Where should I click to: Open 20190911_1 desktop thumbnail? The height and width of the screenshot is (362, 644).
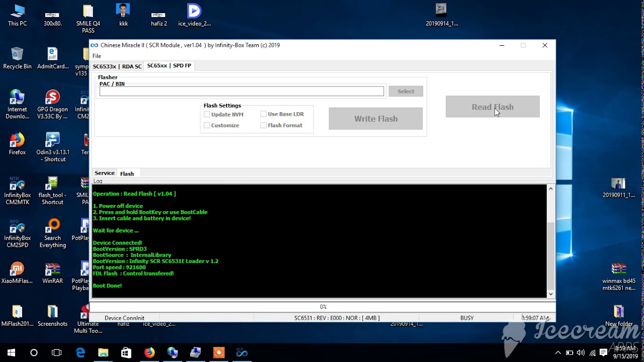click(618, 188)
